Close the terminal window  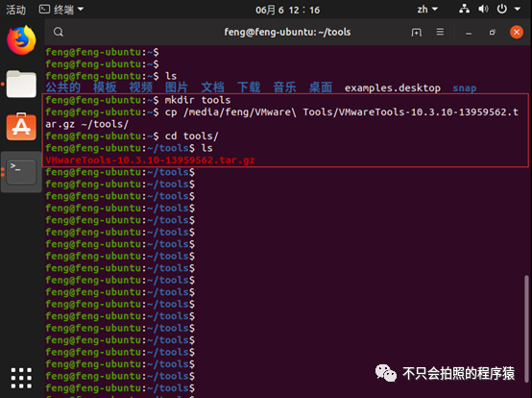click(x=517, y=32)
